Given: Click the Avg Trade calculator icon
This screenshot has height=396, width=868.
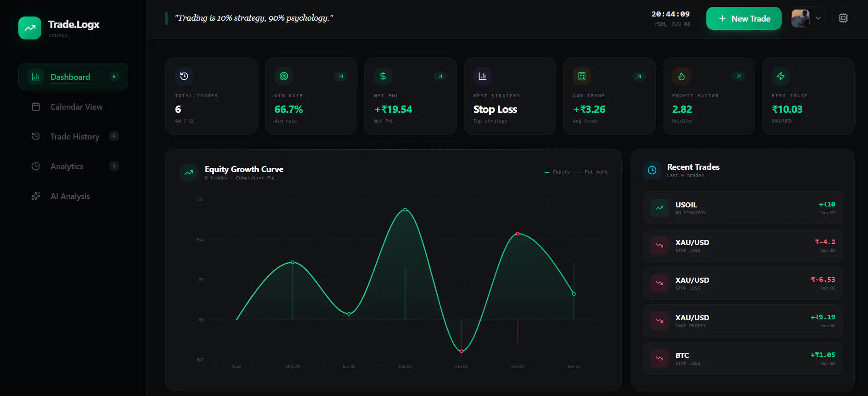Looking at the screenshot, I should 582,76.
